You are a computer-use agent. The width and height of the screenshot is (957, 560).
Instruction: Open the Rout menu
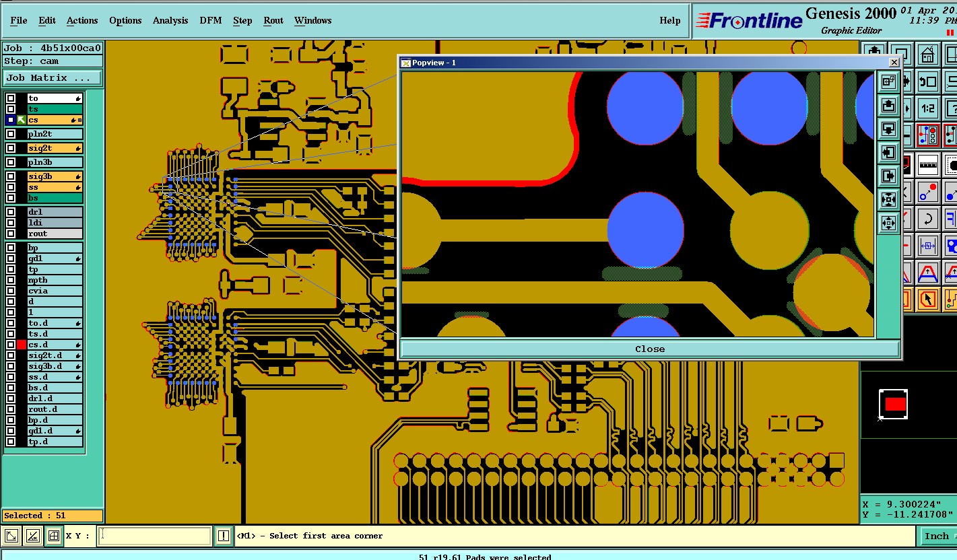[273, 20]
